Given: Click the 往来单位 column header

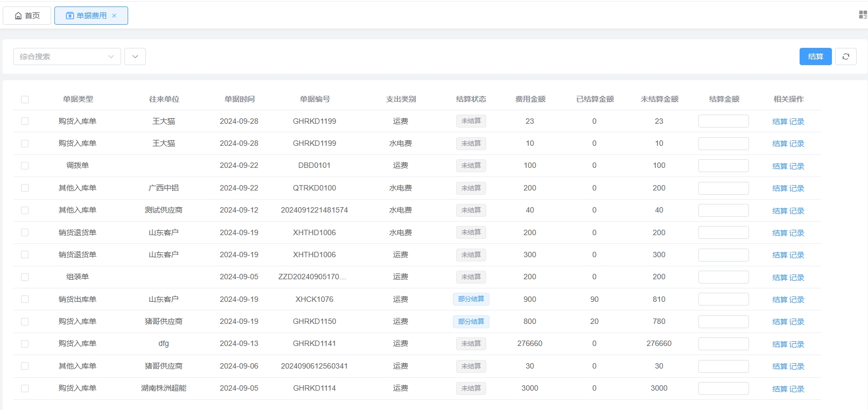Looking at the screenshot, I should pyautogui.click(x=164, y=99).
